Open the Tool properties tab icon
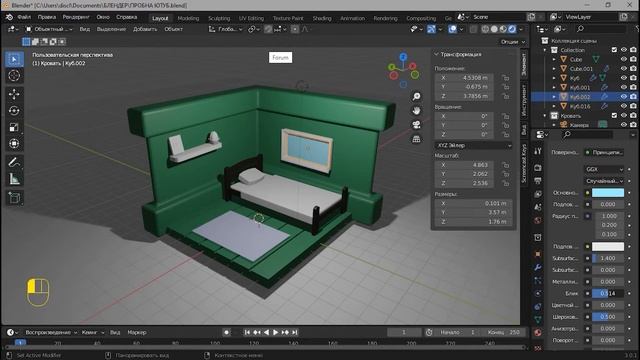This screenshot has width=640, height=360. click(538, 151)
